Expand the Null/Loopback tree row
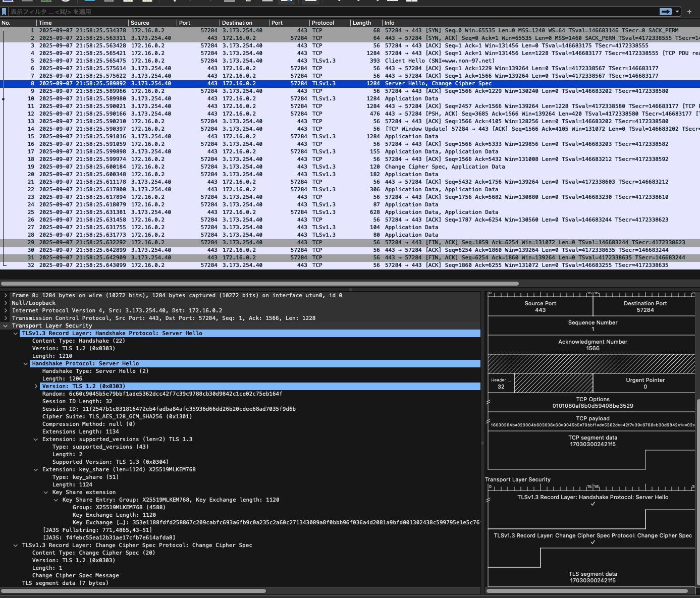 (x=6, y=303)
